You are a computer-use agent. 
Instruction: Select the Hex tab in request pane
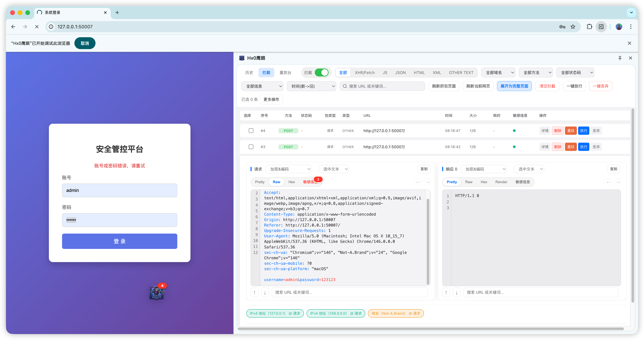(292, 182)
